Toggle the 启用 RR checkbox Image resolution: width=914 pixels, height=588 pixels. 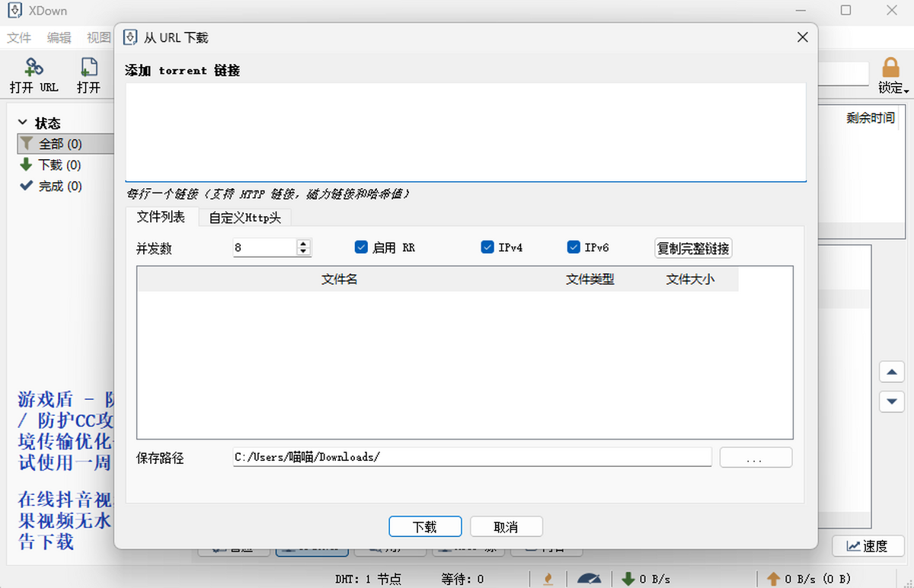point(361,247)
